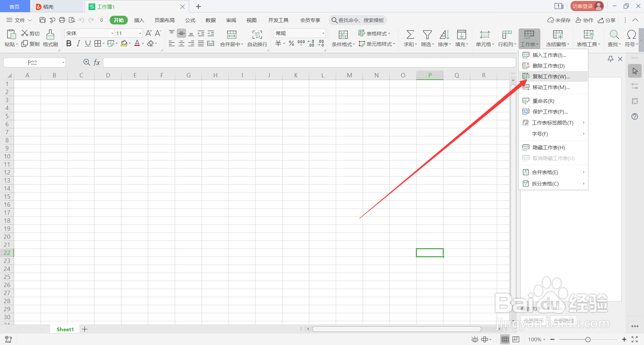Screen dimensions: 644x345
Task: Open the Name Box dropdown arrow
Action: [63, 63]
